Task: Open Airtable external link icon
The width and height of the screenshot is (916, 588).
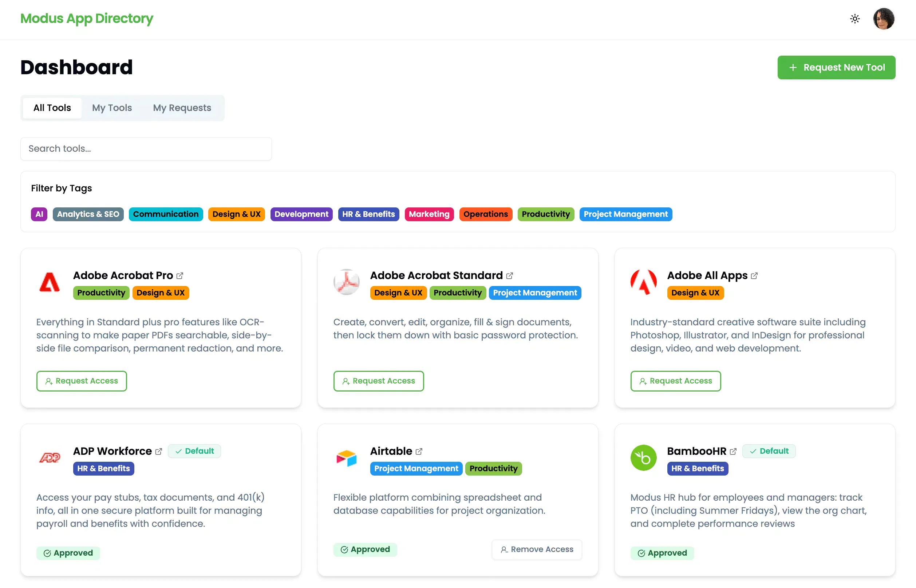Action: (x=419, y=451)
